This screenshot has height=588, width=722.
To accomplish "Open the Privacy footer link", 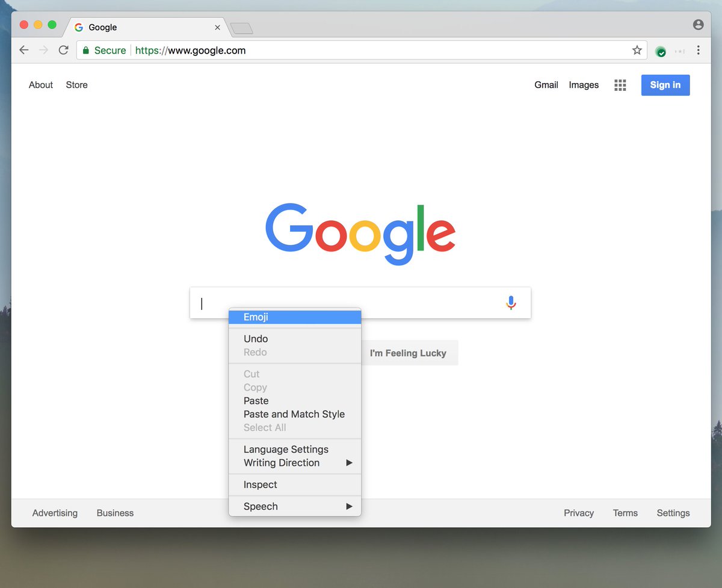I will tap(579, 513).
